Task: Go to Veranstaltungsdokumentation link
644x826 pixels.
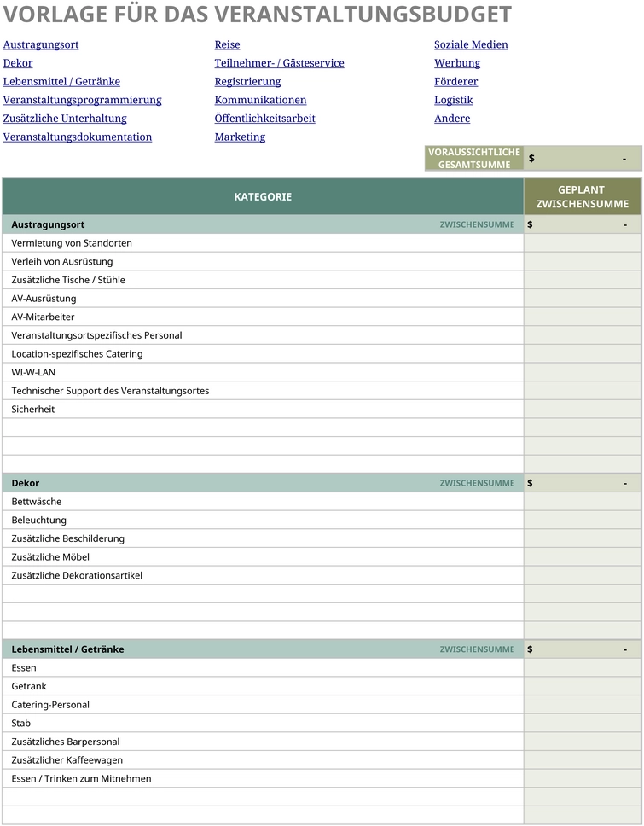Action: pyautogui.click(x=78, y=137)
